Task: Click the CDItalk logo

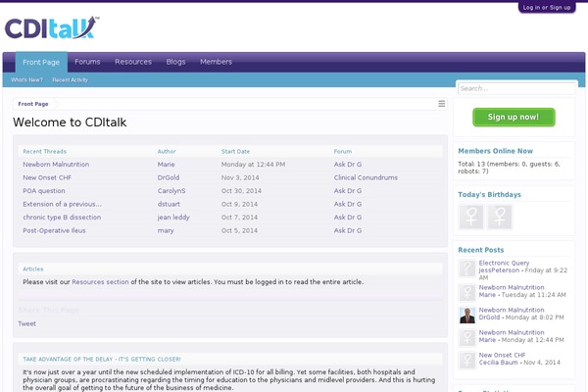Action: [x=50, y=27]
